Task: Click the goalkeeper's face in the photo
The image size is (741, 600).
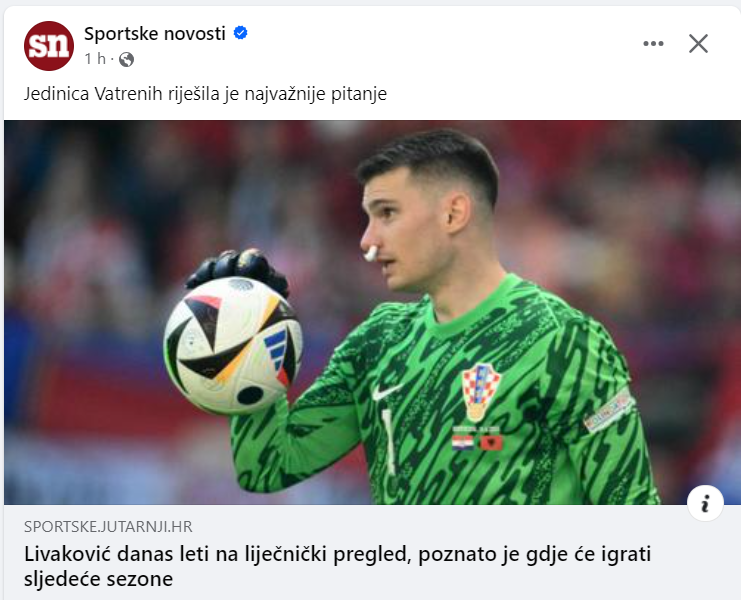Action: click(399, 231)
